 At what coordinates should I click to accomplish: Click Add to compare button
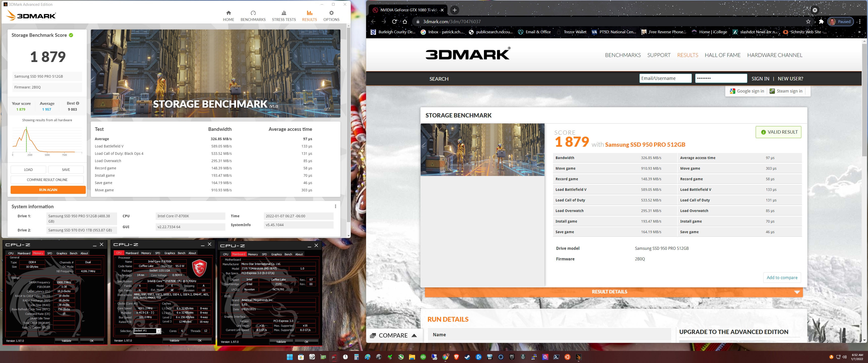pos(782,278)
